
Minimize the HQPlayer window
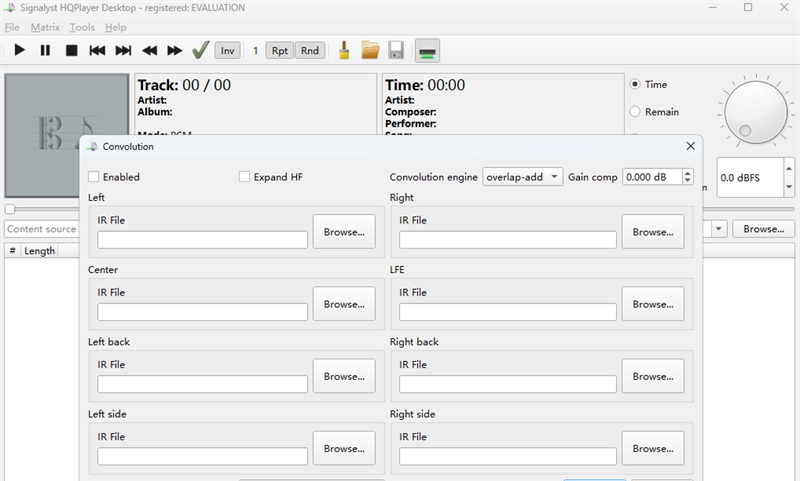point(713,7)
